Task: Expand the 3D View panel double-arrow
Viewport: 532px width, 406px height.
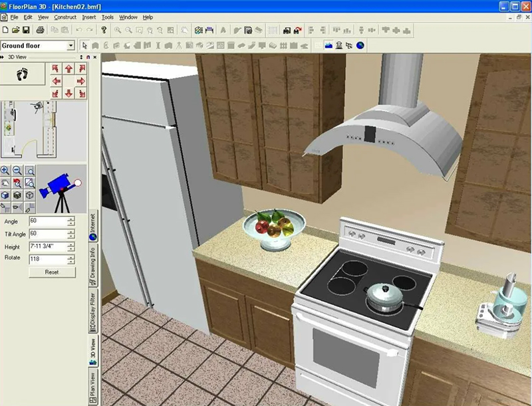Action: click(2, 57)
